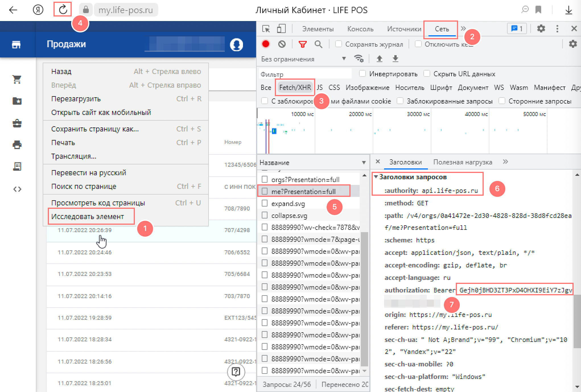The image size is (581, 392).
Task: Click the request list vertical scrollbar thumb
Action: [364, 299]
